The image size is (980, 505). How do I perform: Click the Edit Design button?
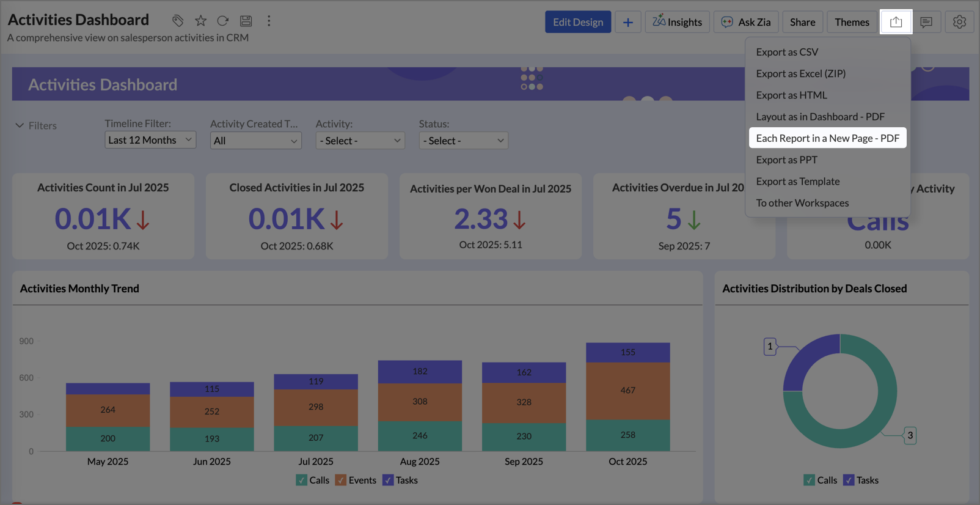pyautogui.click(x=577, y=22)
